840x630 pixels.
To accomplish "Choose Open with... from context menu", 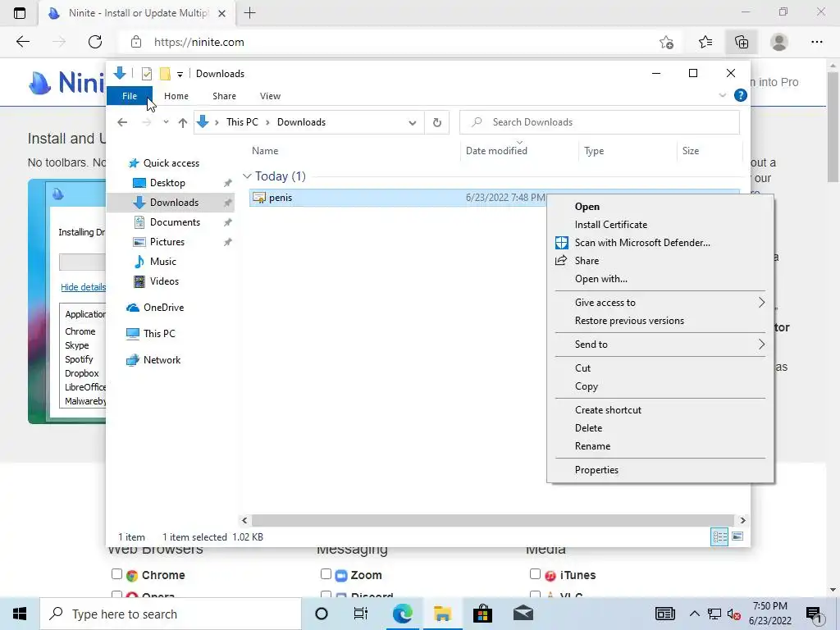I will [x=600, y=279].
